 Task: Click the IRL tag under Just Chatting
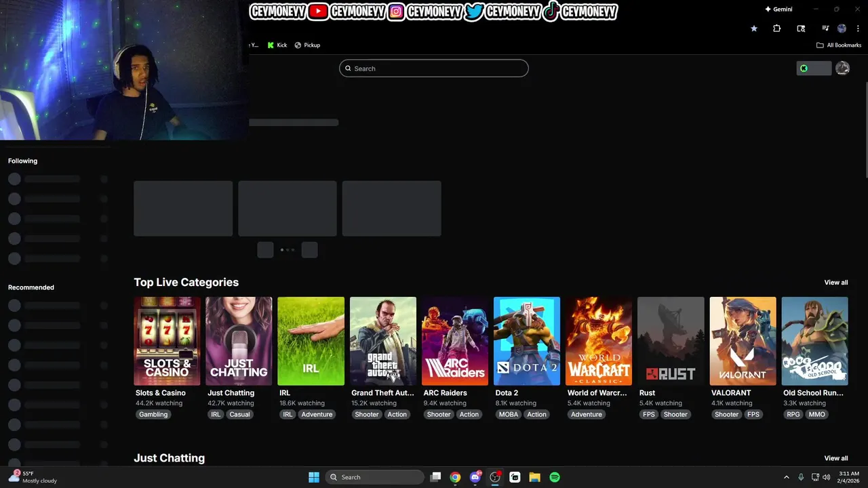pyautogui.click(x=216, y=414)
